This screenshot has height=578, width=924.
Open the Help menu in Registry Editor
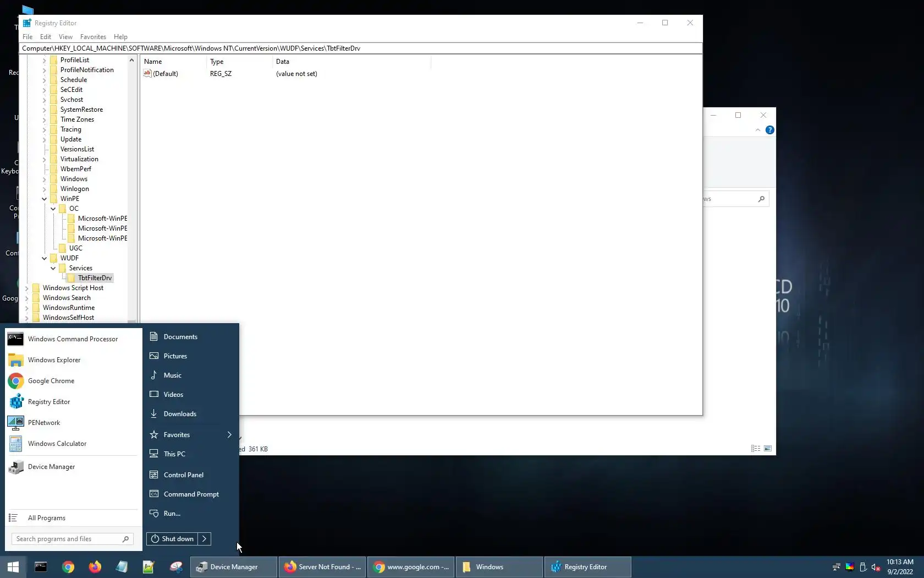[x=120, y=37]
